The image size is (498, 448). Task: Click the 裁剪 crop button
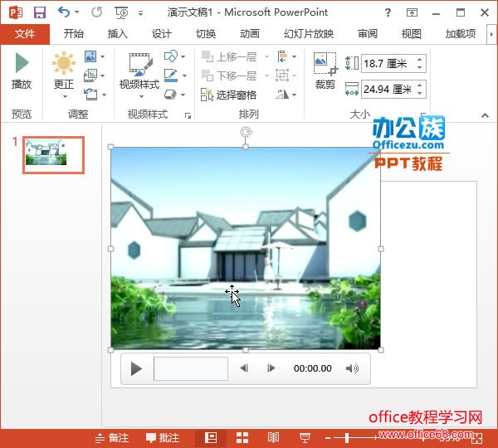click(x=325, y=71)
